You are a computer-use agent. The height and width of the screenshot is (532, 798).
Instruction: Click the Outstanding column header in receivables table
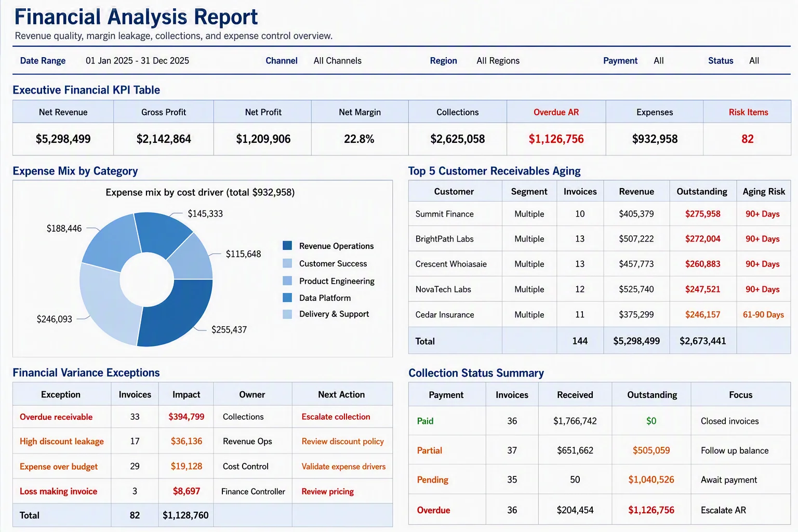(702, 192)
